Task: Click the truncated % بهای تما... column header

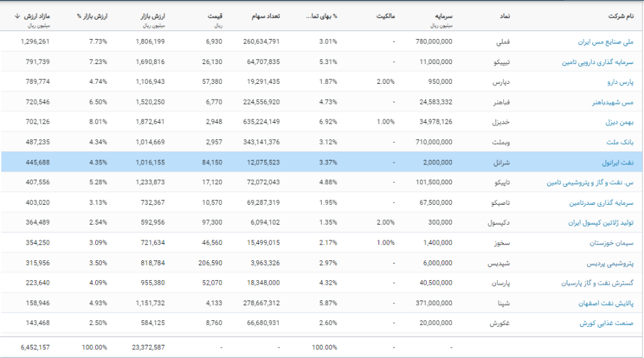Action: coord(322,16)
